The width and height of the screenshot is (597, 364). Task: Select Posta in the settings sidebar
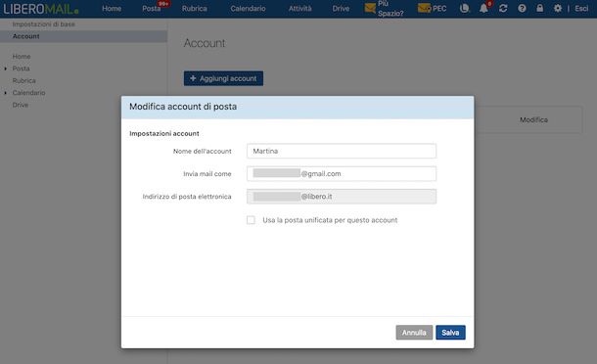click(21, 68)
